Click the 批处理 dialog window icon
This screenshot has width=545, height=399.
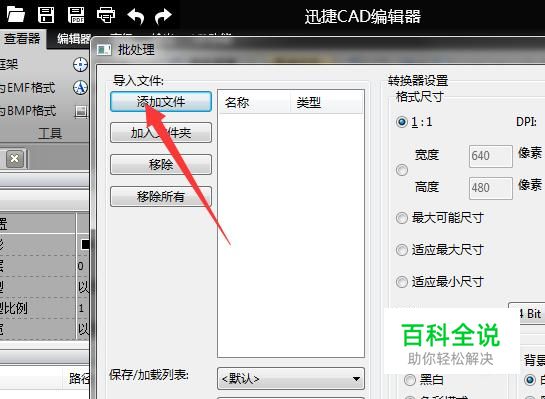point(104,50)
